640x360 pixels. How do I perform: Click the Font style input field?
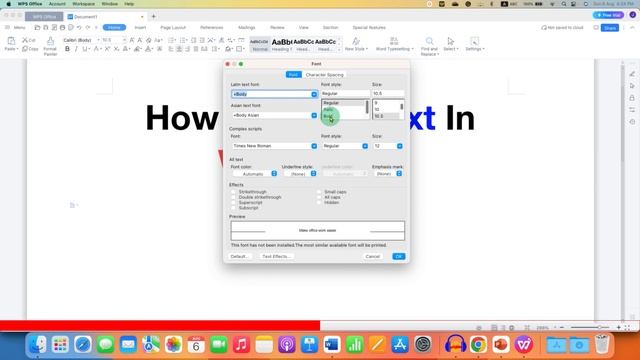345,93
